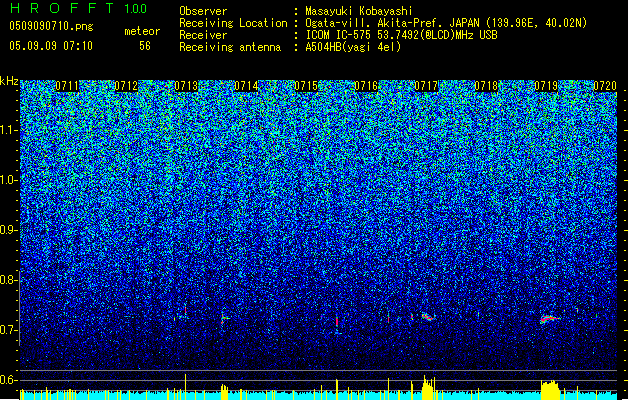The image size is (629, 400).
Task: Click the 0720 time marker
Action: [605, 86]
